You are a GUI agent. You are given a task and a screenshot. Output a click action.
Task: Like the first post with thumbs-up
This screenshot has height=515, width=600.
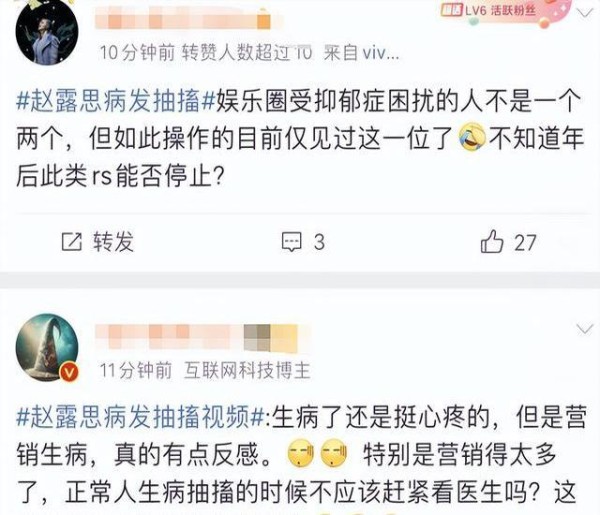coord(492,241)
